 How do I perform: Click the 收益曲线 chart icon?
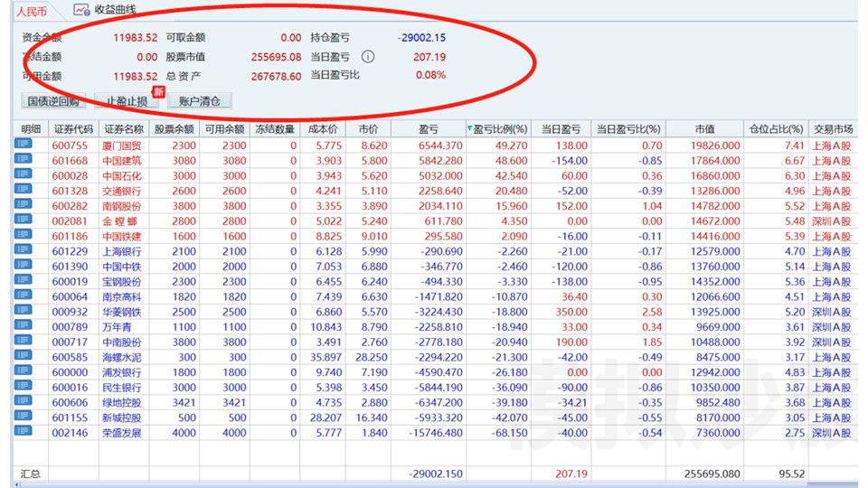click(x=81, y=9)
